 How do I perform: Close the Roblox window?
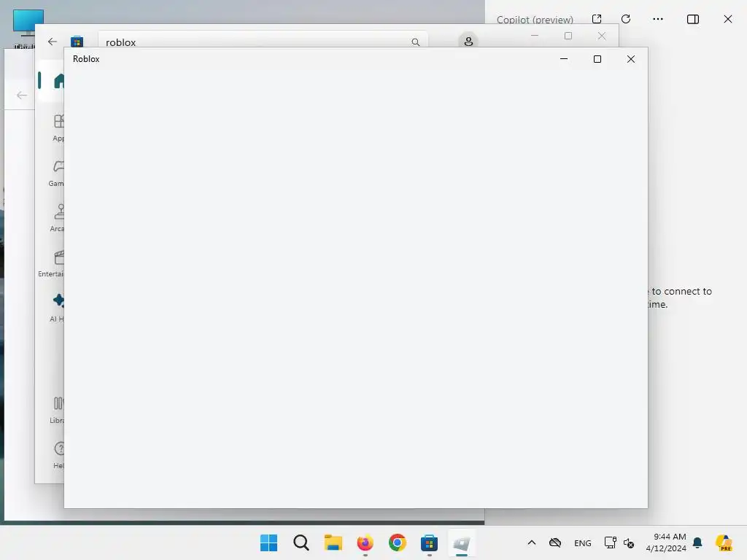pos(631,59)
